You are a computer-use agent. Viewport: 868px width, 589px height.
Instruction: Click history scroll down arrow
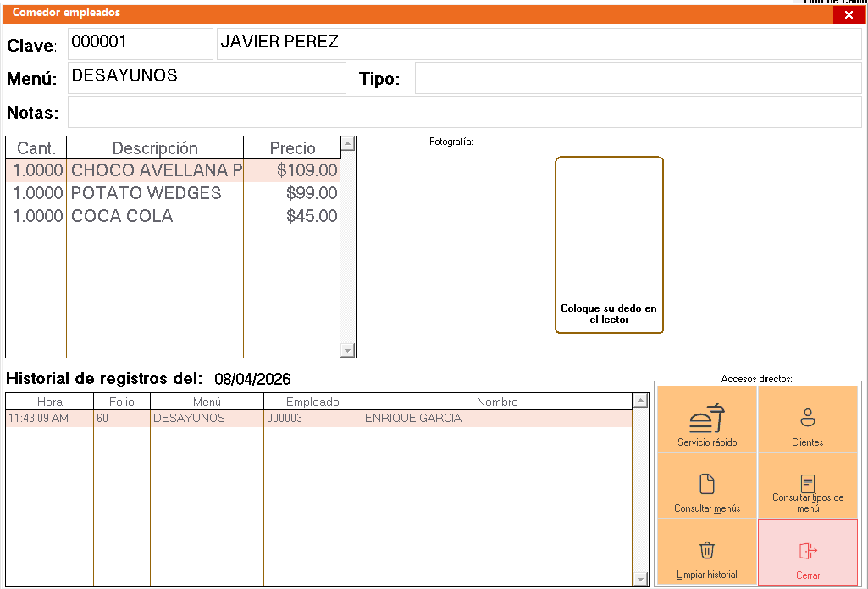pyautogui.click(x=640, y=580)
